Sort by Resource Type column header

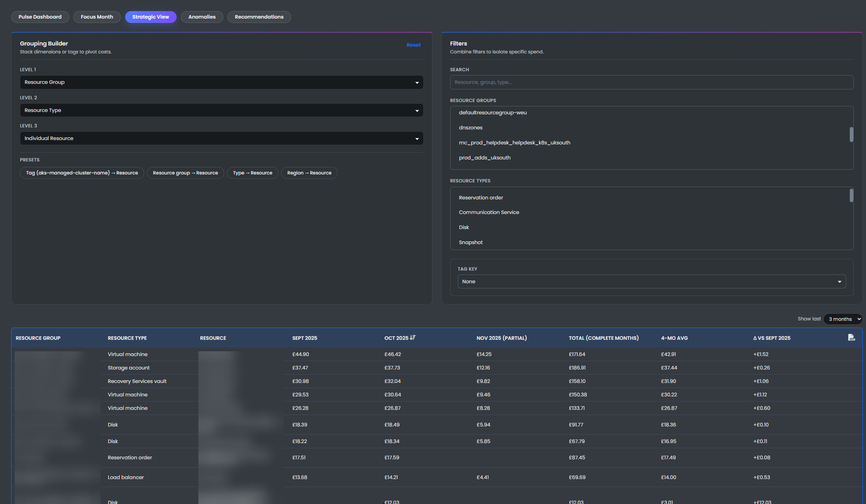point(127,338)
